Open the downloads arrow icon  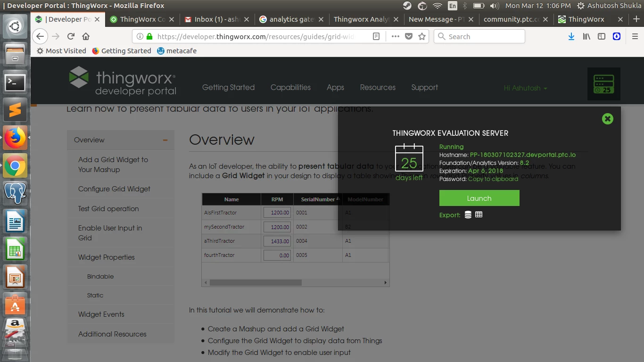[571, 36]
